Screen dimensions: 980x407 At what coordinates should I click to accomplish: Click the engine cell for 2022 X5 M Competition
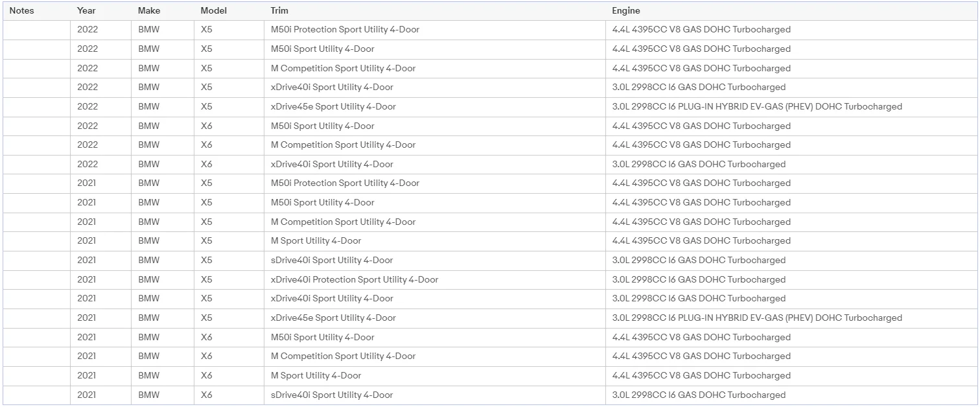point(792,68)
